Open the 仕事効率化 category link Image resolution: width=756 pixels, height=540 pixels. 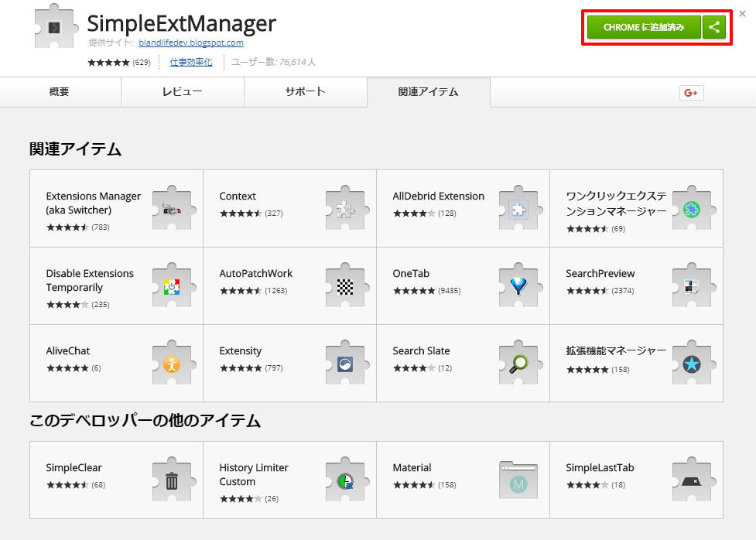pyautogui.click(x=191, y=62)
